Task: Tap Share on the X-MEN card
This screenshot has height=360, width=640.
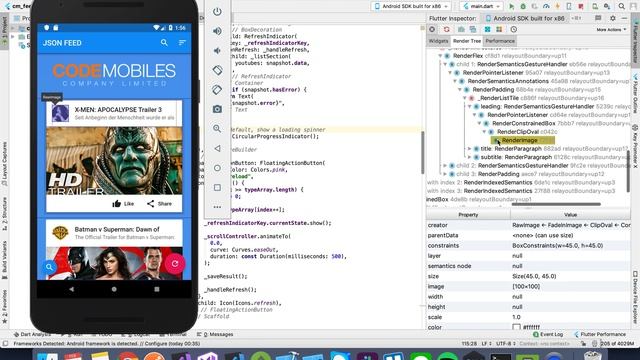Action: (159, 204)
